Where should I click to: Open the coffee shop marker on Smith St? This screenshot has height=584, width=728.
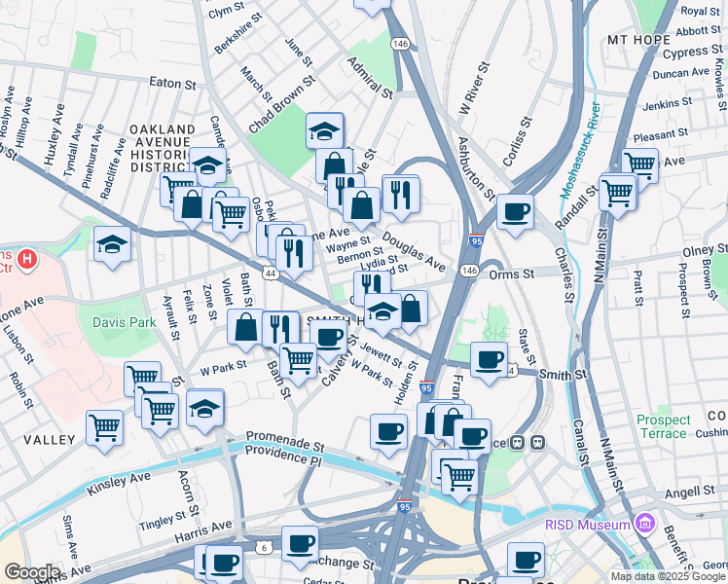pos(489,358)
